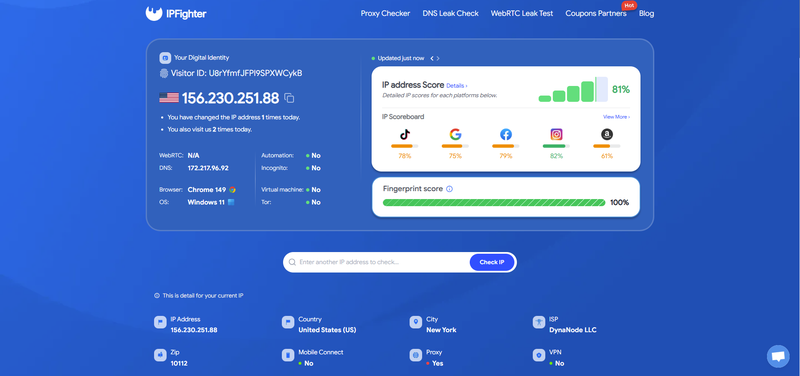Click the Mobile Connect No status
Image resolution: width=800 pixels, height=376 pixels.
307,363
